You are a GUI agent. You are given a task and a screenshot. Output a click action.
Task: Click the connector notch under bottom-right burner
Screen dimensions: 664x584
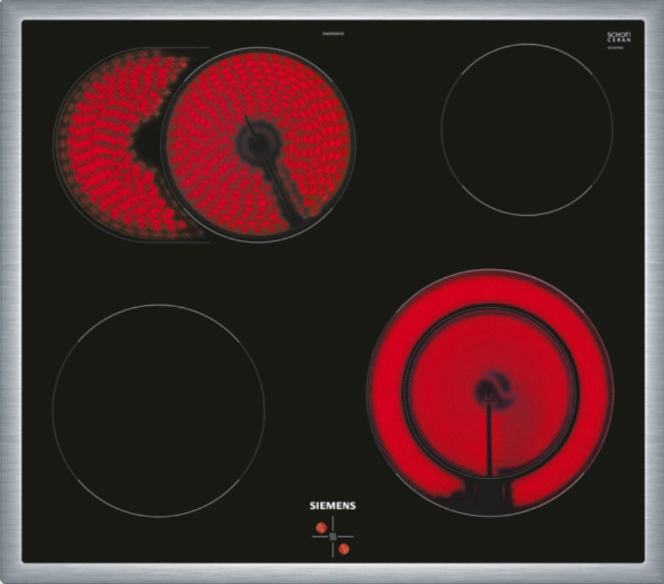point(488,492)
